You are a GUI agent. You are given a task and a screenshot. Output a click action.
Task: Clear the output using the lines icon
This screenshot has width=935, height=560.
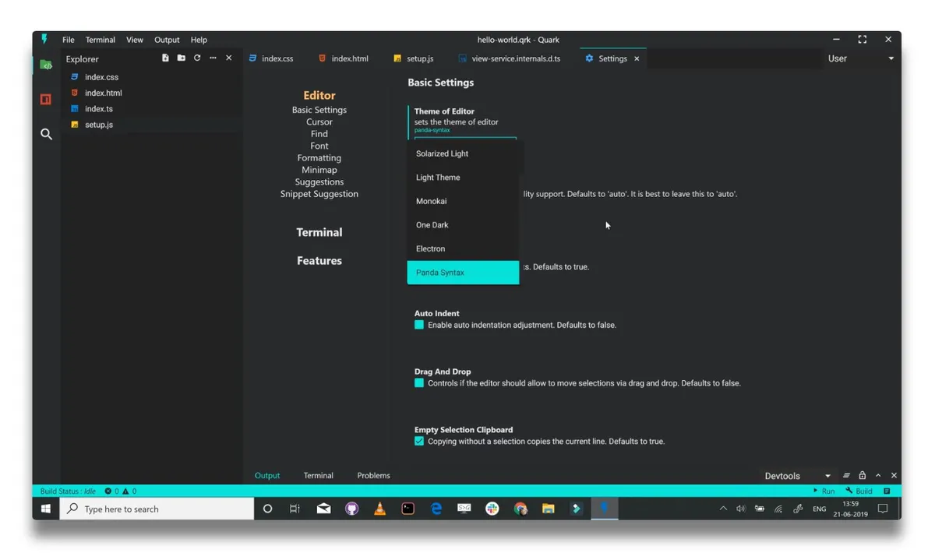pyautogui.click(x=846, y=475)
